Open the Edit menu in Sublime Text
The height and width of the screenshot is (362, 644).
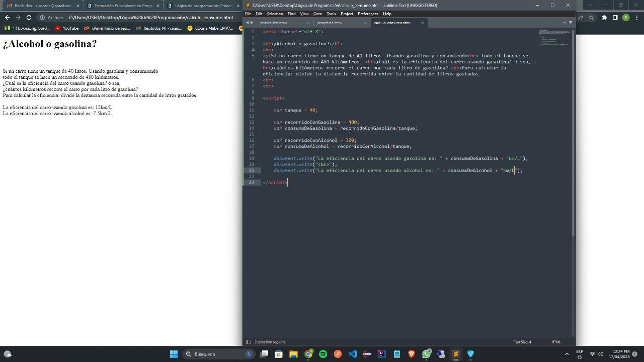pyautogui.click(x=259, y=14)
